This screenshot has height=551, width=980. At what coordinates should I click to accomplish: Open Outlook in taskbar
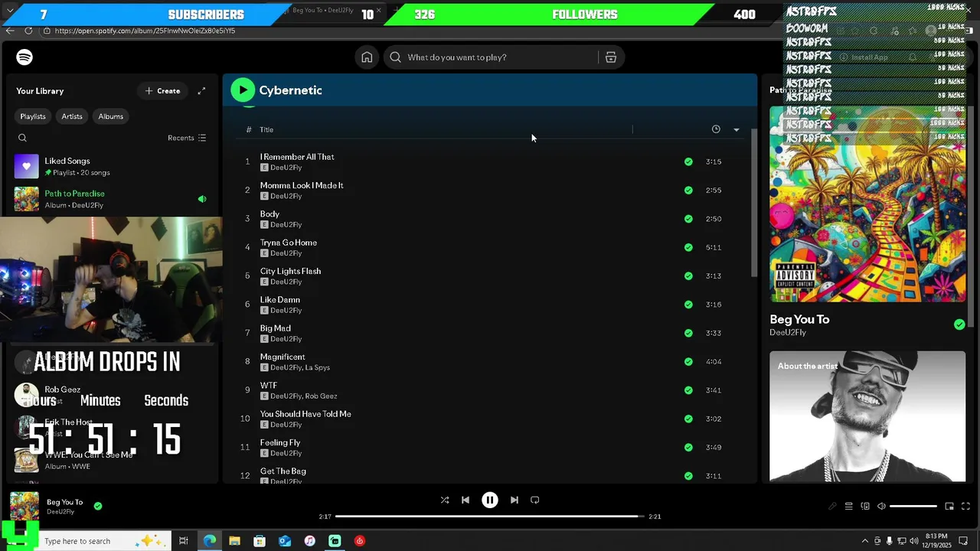(285, 541)
